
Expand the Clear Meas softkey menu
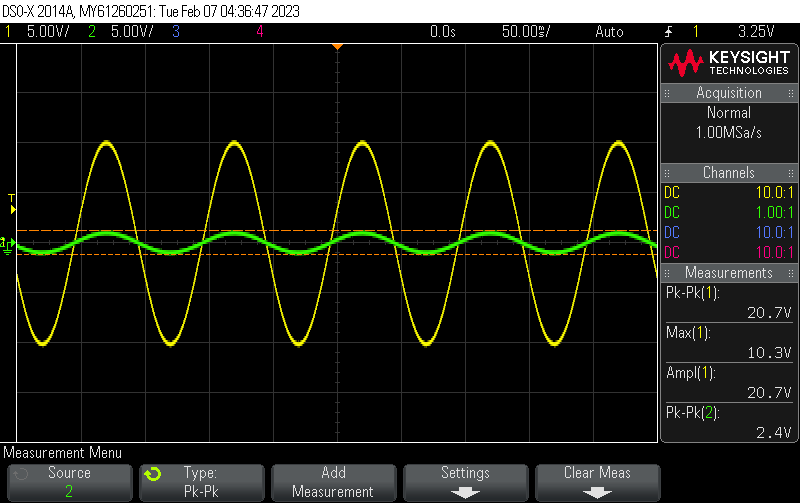click(597, 482)
